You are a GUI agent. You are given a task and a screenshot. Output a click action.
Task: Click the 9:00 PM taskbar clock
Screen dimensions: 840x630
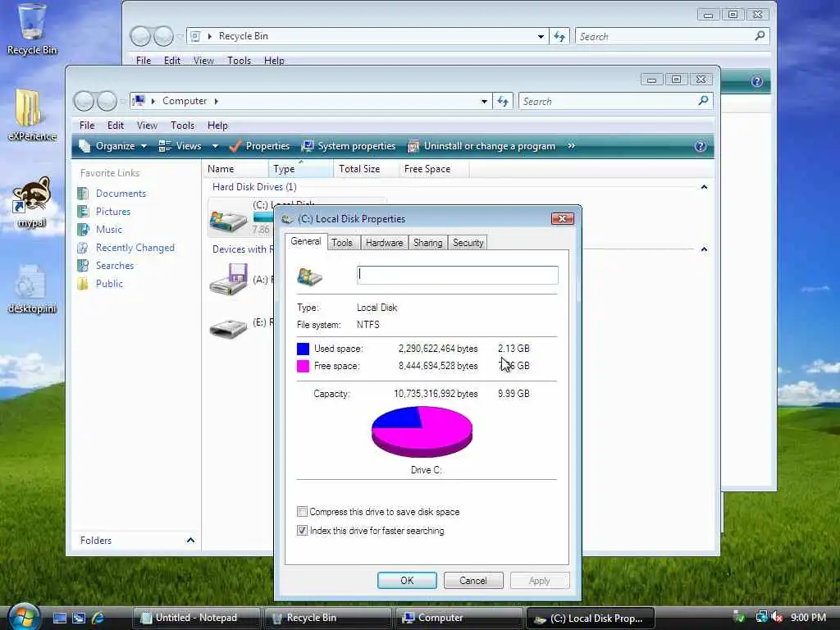point(808,617)
